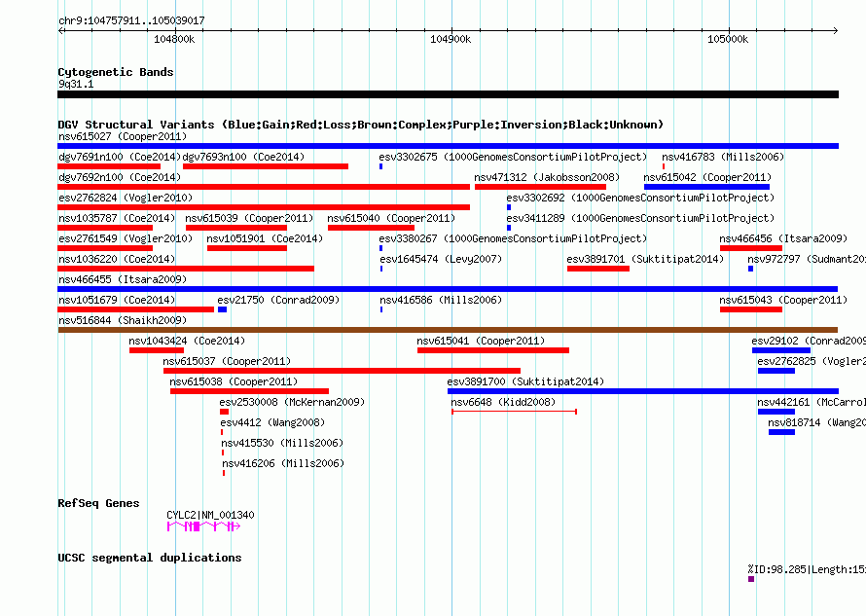This screenshot has height=616, width=866.
Task: Click the Cytogenetic Bands track title
Action: (116, 72)
